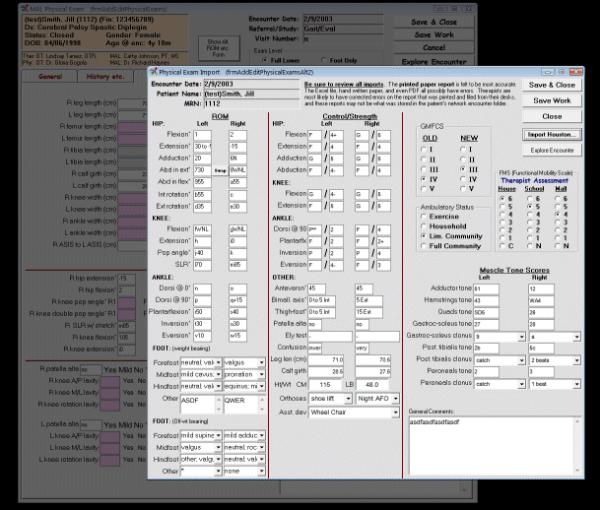This screenshot has height=510, width=600.
Task: Open Peroneals clonus 1 beat dropdown
Action: click(x=577, y=384)
